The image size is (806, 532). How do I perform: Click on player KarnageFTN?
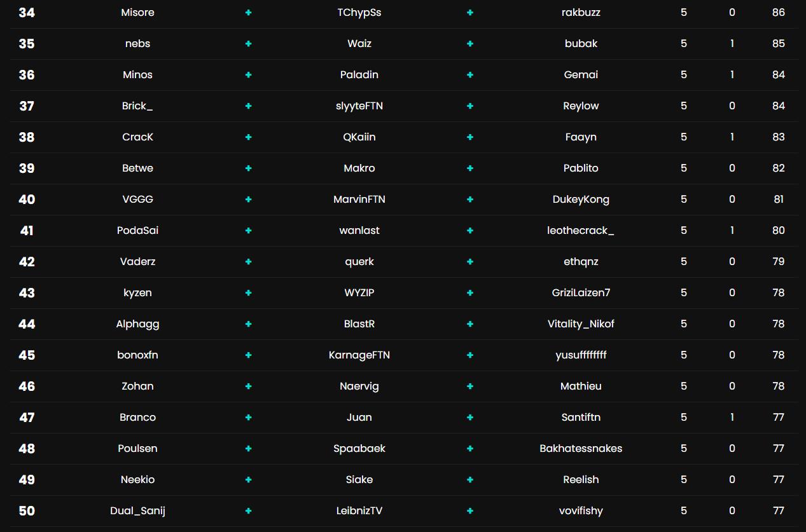359,355
